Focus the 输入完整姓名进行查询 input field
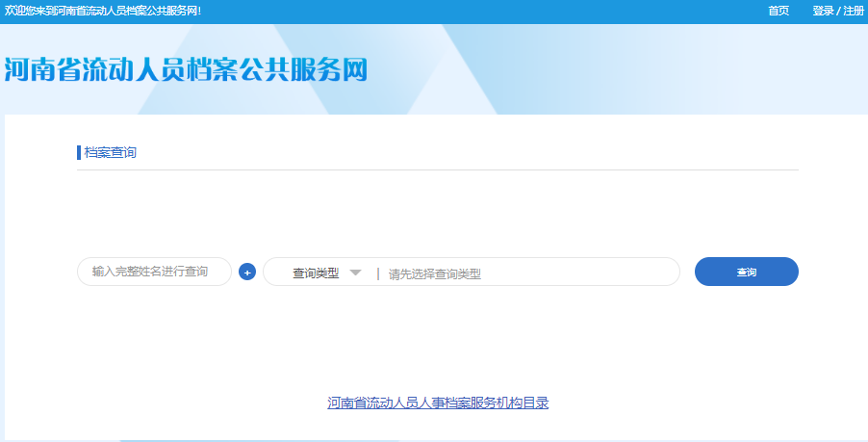 pos(154,273)
